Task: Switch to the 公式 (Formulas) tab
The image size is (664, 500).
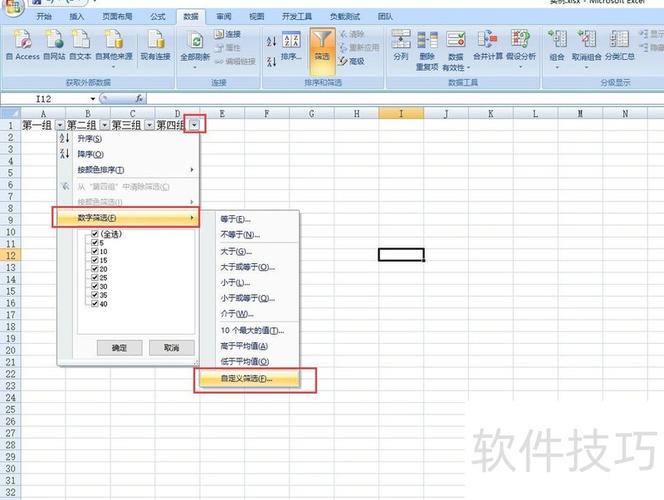Action: [158, 17]
